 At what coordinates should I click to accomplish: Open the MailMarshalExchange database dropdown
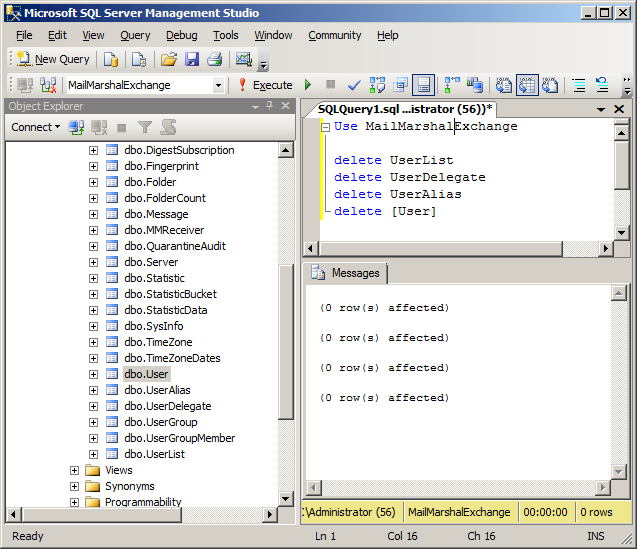pyautogui.click(x=218, y=85)
